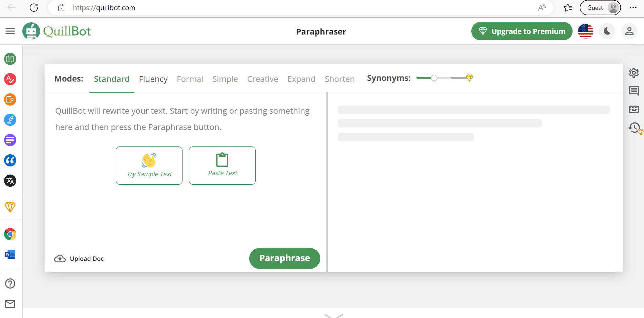Click the browser refresh icon
Screen dimensions: 644x318
[34, 7]
